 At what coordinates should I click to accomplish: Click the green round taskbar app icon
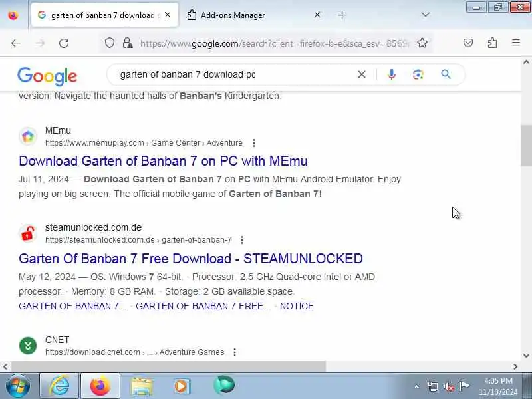point(224,386)
